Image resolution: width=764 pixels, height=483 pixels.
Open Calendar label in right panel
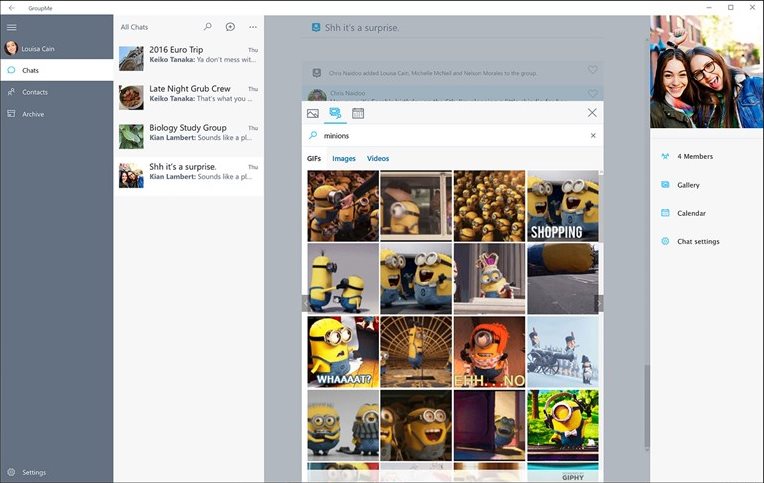tap(691, 213)
